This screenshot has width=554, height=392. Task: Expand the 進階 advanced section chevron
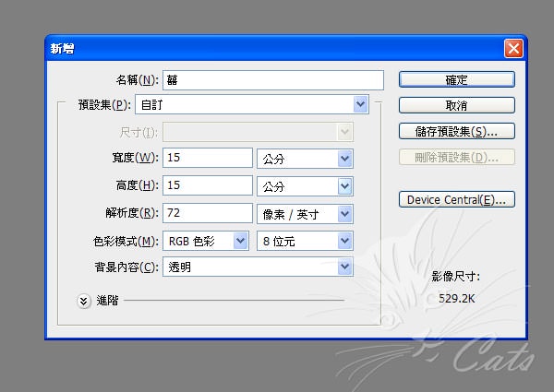(85, 300)
